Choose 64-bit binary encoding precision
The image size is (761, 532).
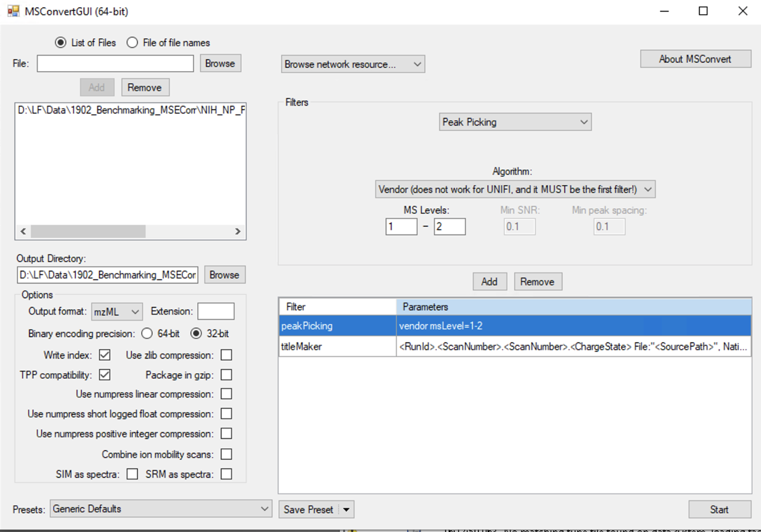click(x=147, y=334)
